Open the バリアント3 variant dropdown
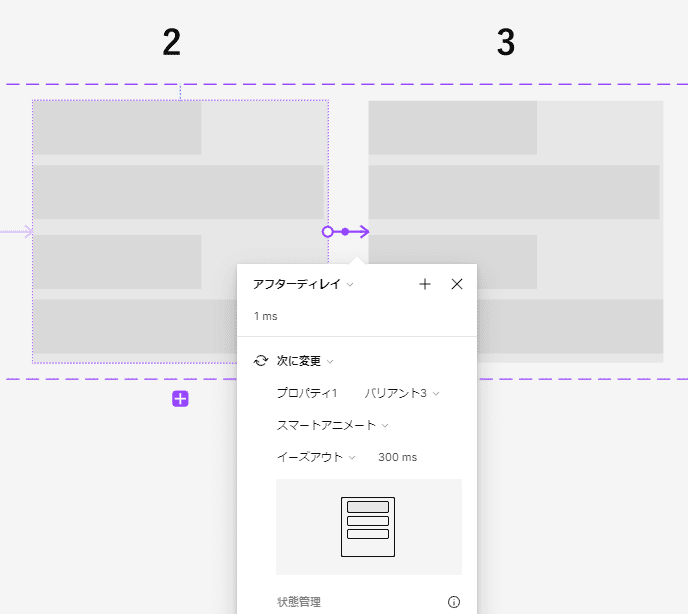688x614 pixels. click(x=401, y=393)
